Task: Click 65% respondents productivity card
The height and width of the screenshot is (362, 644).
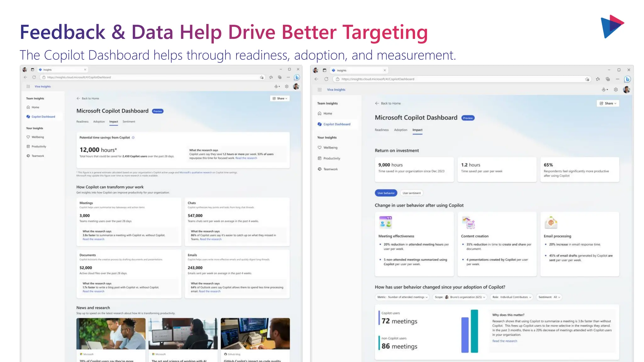Action: (x=580, y=169)
